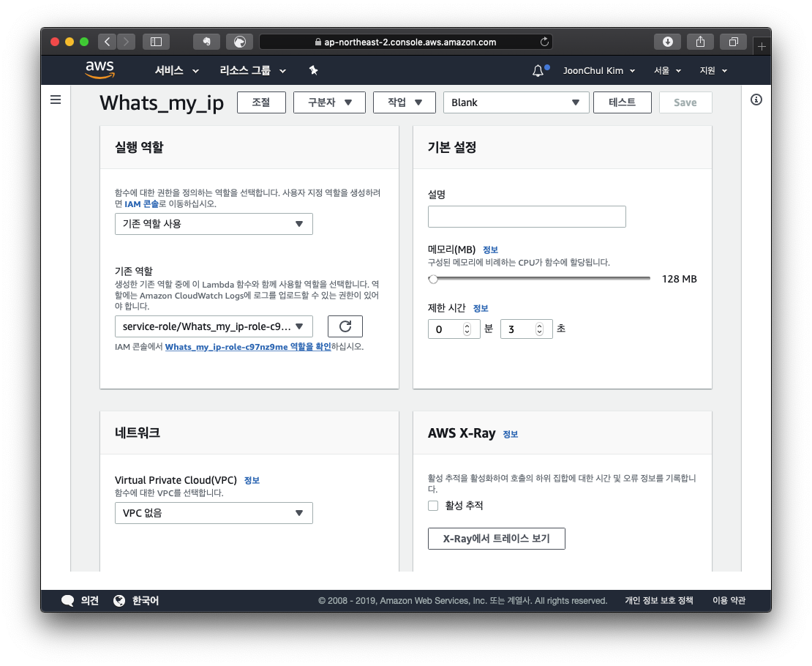Expand the 리소스 그룹 menu
Screen dimensions: 812x666
tap(252, 70)
